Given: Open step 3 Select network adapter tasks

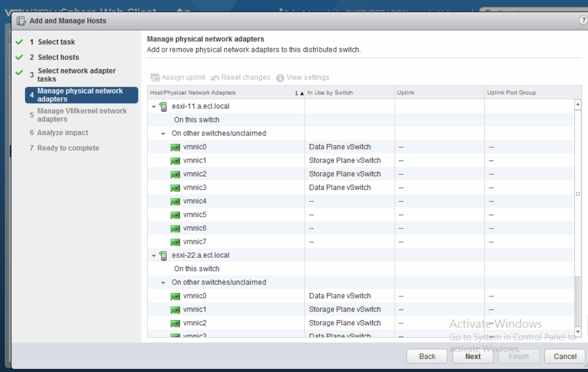Looking at the screenshot, I should [76, 75].
